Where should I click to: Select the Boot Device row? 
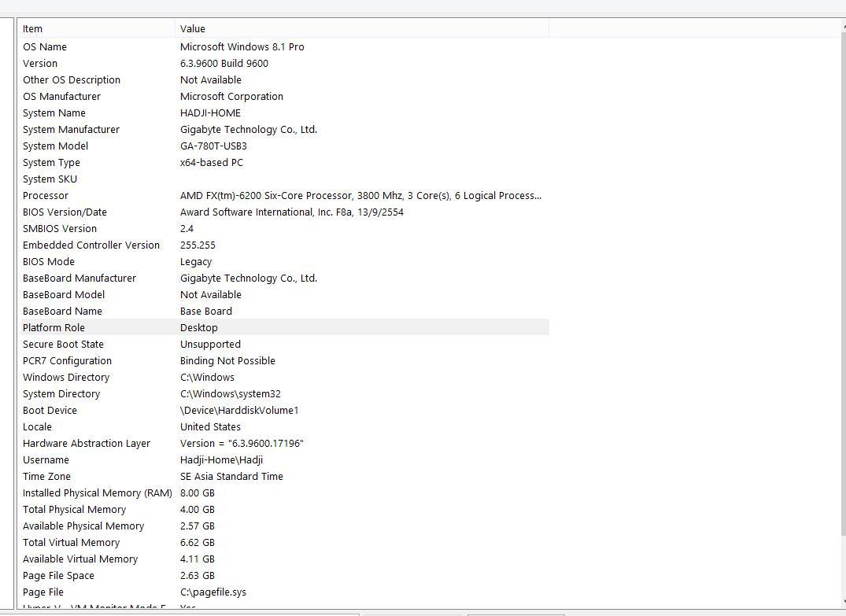pos(50,411)
